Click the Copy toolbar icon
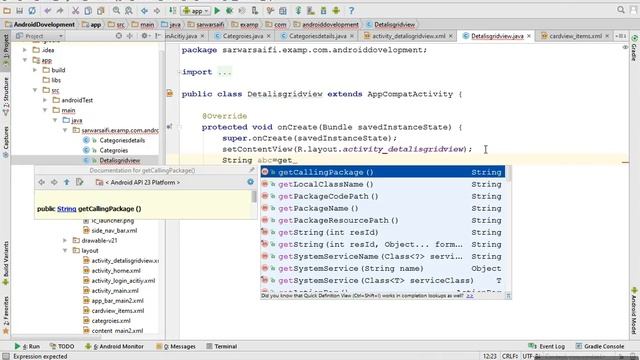 coord(88,11)
